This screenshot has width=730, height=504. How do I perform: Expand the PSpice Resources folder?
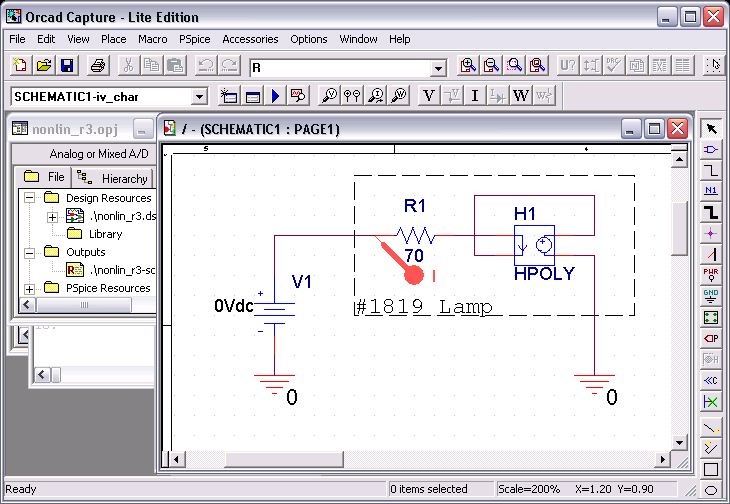coord(29,289)
